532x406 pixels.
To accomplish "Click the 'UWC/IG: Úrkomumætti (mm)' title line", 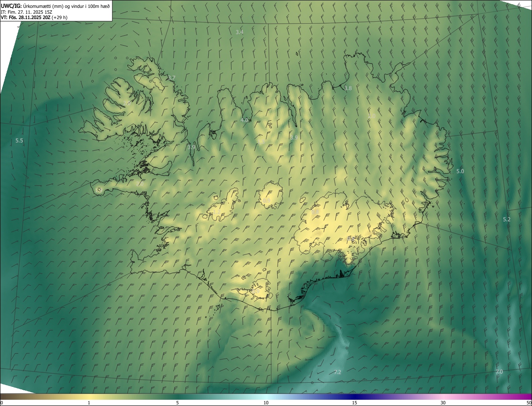I will [x=55, y=6].
